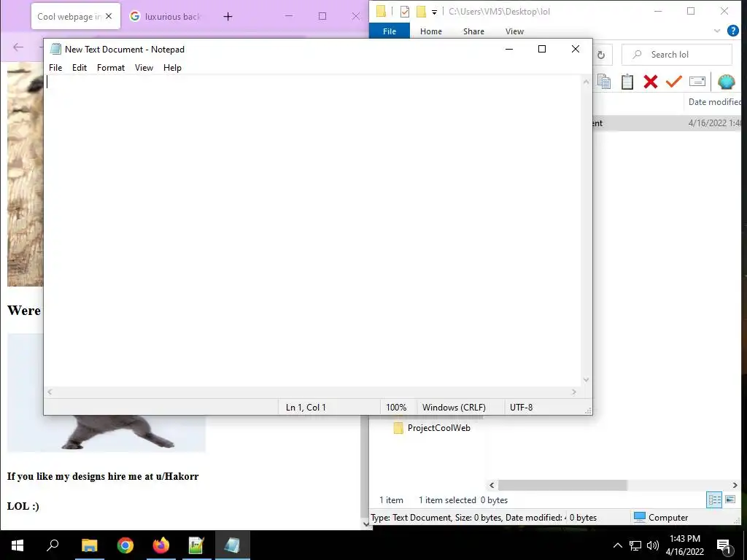This screenshot has height=560, width=747.
Task: Open Explorer's Help icon
Action: click(732, 31)
